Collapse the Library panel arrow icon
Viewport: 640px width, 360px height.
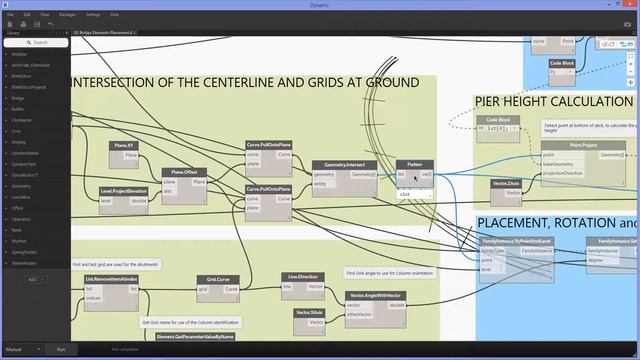67,33
